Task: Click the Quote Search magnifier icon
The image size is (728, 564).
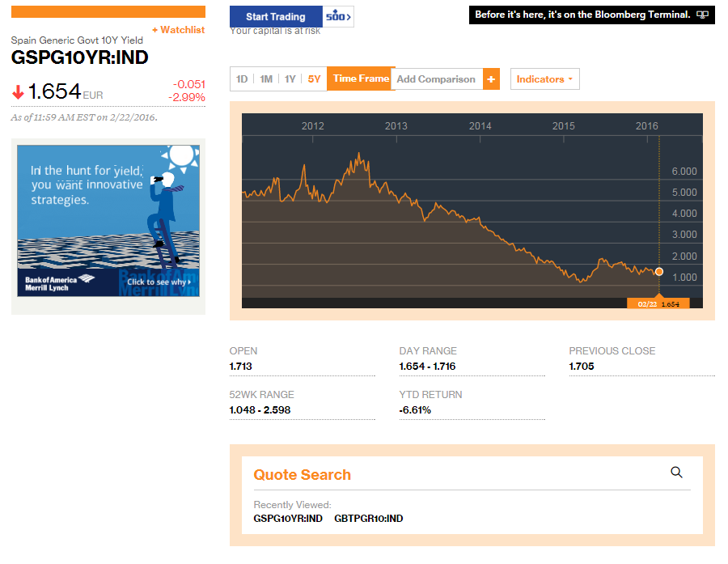Action: click(x=676, y=473)
